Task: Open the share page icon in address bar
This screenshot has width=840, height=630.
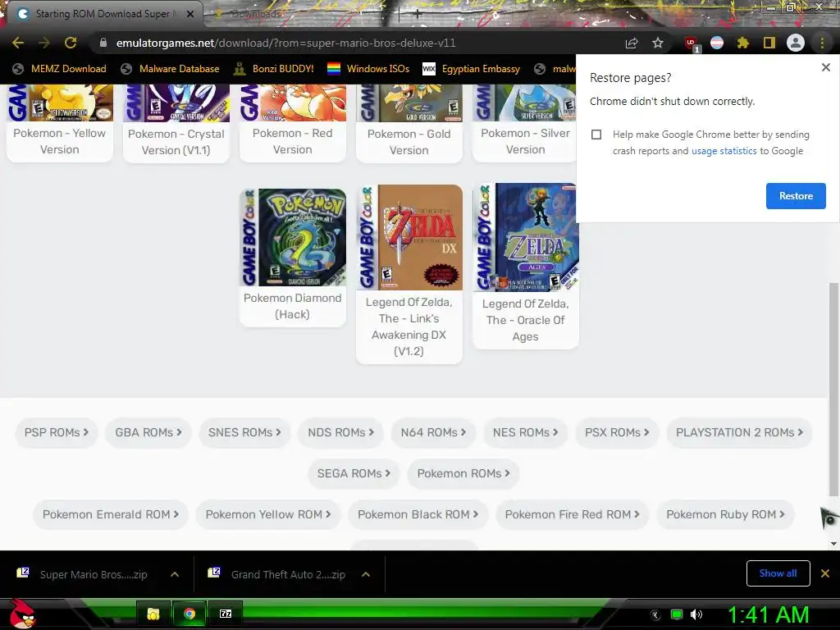Action: coord(632,43)
